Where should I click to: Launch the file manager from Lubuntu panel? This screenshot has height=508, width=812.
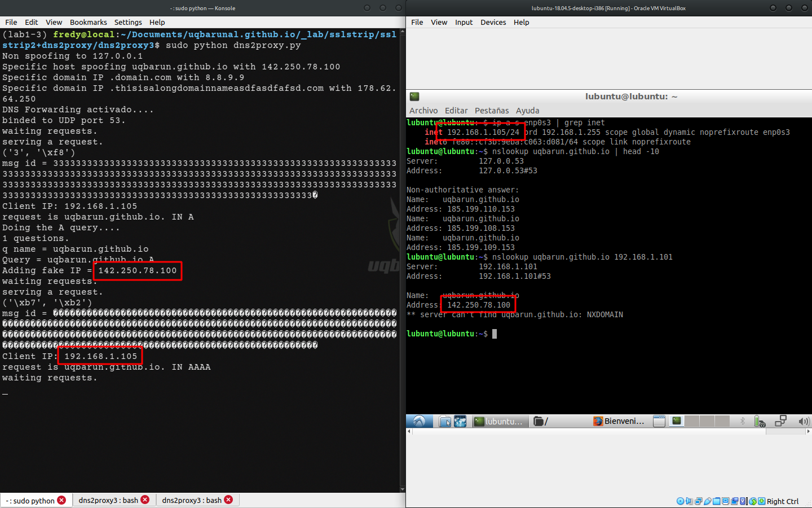pyautogui.click(x=445, y=421)
